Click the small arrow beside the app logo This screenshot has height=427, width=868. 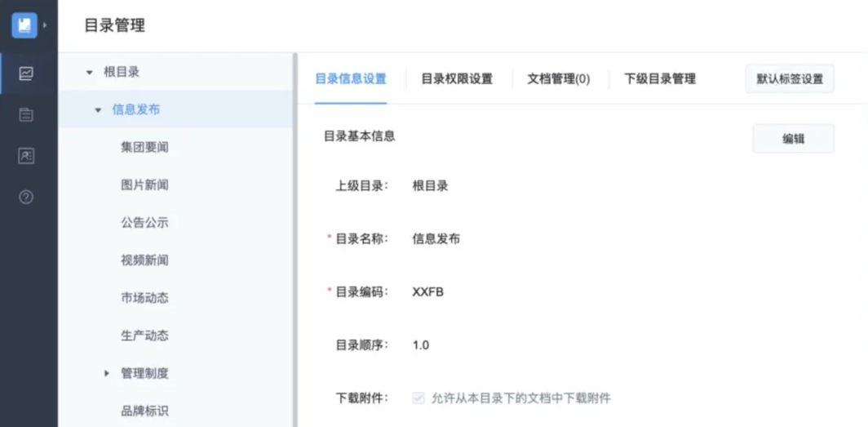coord(45,25)
